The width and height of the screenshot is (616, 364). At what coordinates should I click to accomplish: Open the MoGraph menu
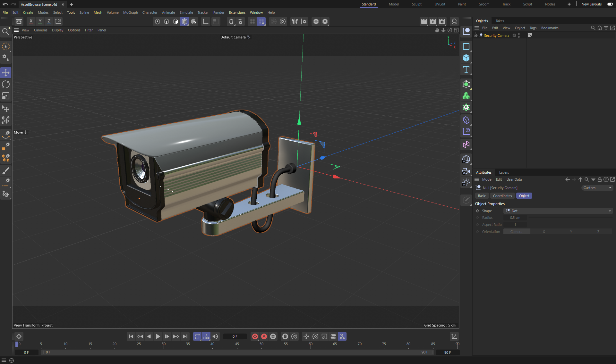click(130, 12)
